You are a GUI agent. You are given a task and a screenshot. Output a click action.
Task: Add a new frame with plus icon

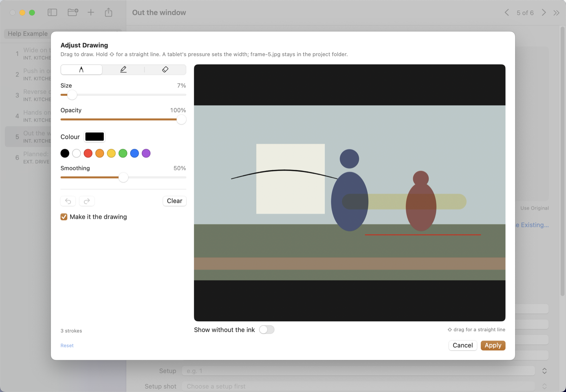(91, 12)
